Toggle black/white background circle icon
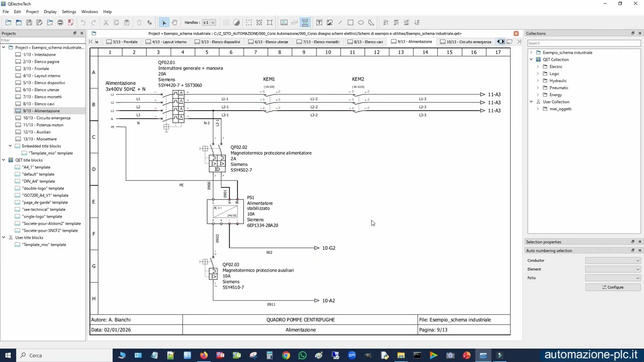 point(236,22)
